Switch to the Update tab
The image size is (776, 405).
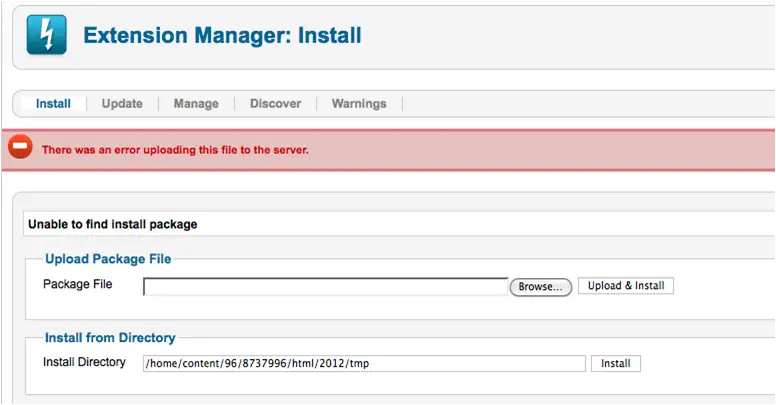122,103
